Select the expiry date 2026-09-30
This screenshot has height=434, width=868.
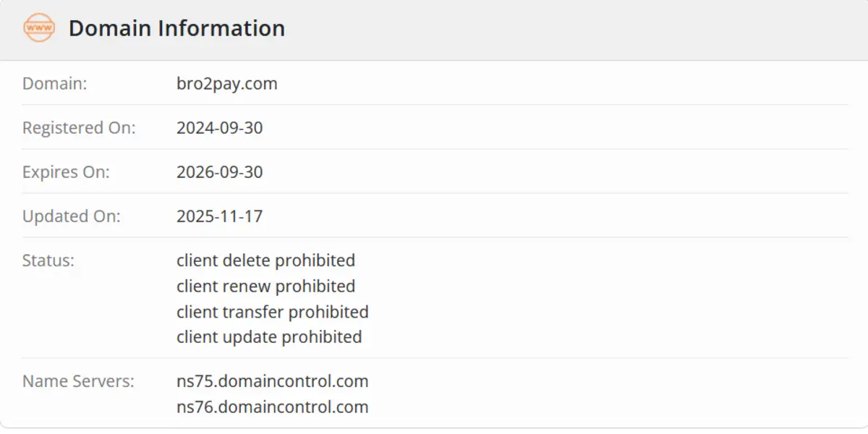point(219,172)
